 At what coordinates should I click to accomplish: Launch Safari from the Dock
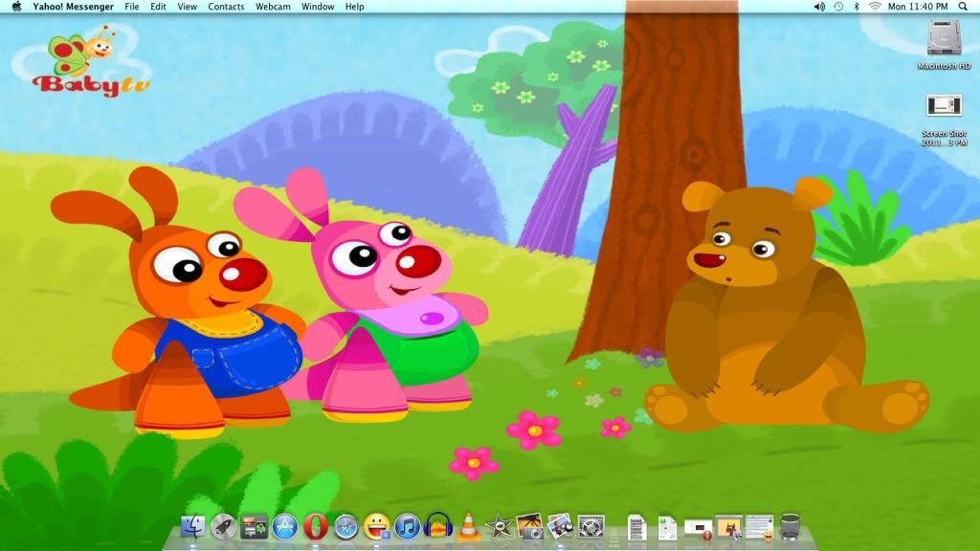[x=345, y=527]
